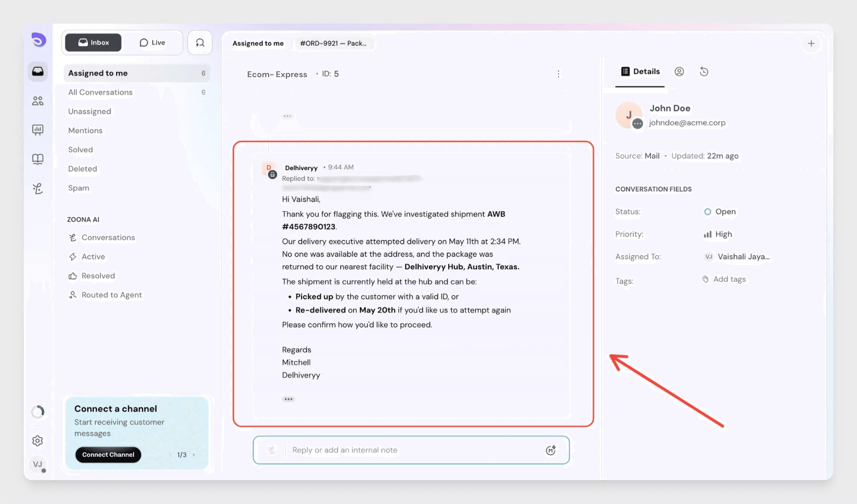This screenshot has width=857, height=504.
Task: Open the Zoona logo home icon
Action: (39, 40)
